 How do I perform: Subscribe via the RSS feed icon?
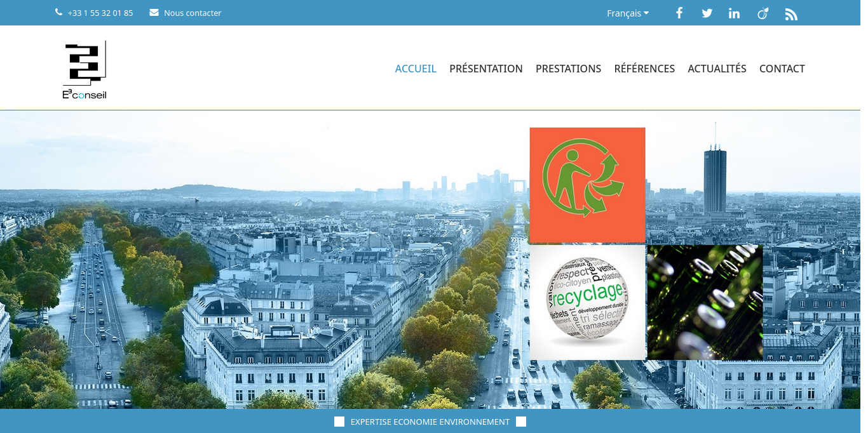tap(791, 13)
